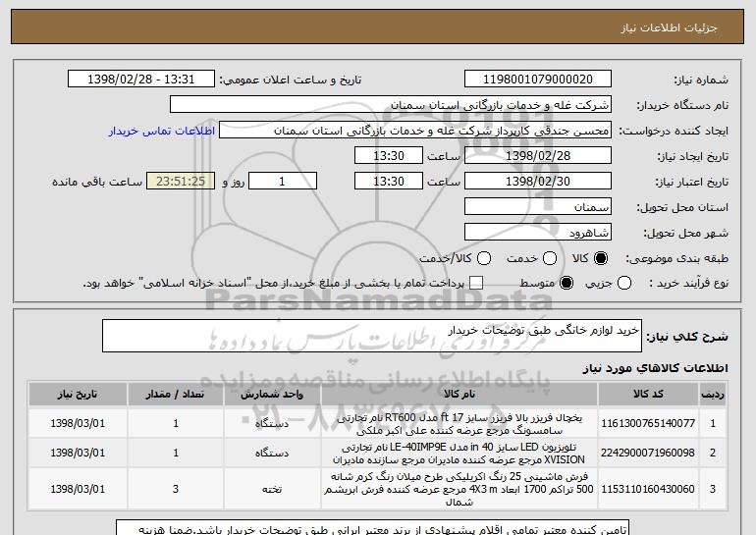Choose the متوسط purchase type radio

[567, 283]
